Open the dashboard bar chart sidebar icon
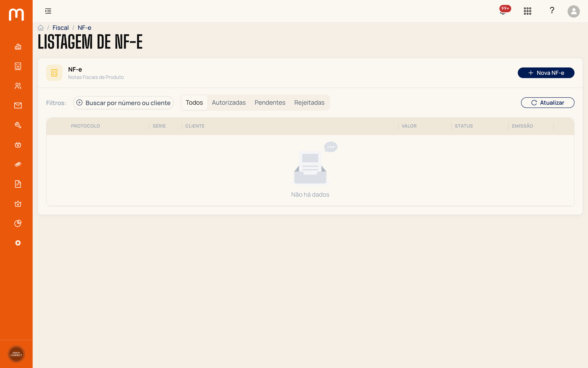The image size is (588, 368). tap(18, 46)
